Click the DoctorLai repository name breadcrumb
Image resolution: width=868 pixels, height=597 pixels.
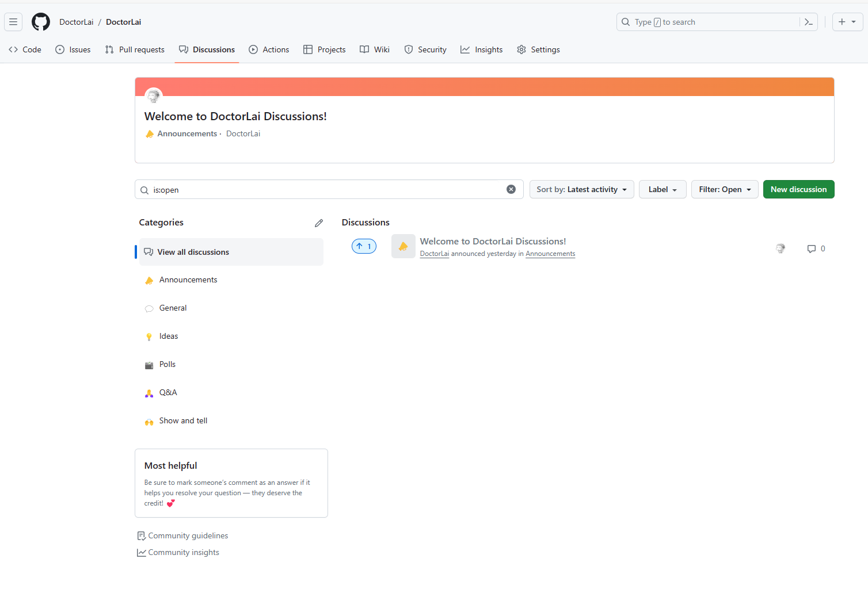click(x=124, y=22)
